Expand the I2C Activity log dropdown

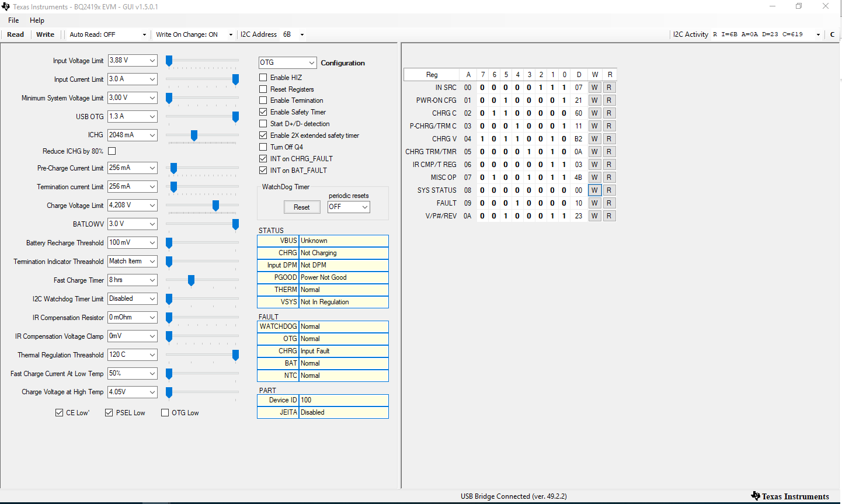click(x=818, y=34)
